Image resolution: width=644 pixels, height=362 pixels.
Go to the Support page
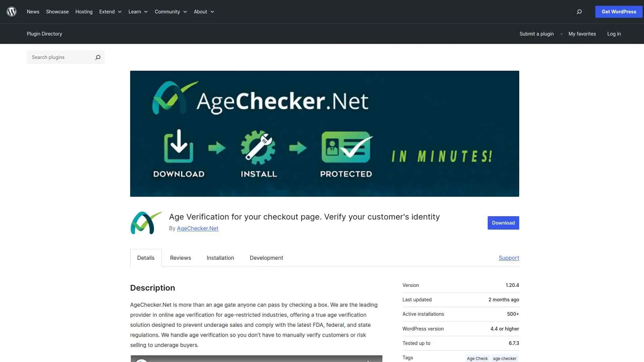pyautogui.click(x=509, y=258)
